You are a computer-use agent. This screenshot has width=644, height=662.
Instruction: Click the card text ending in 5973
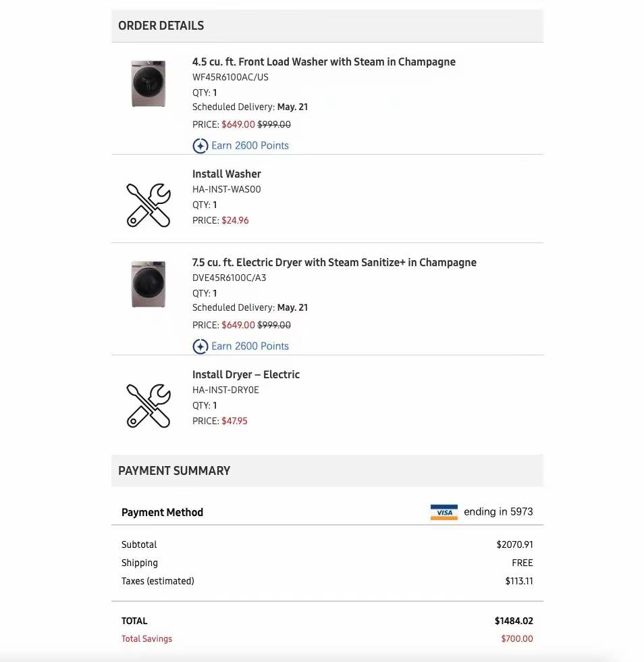coord(498,511)
